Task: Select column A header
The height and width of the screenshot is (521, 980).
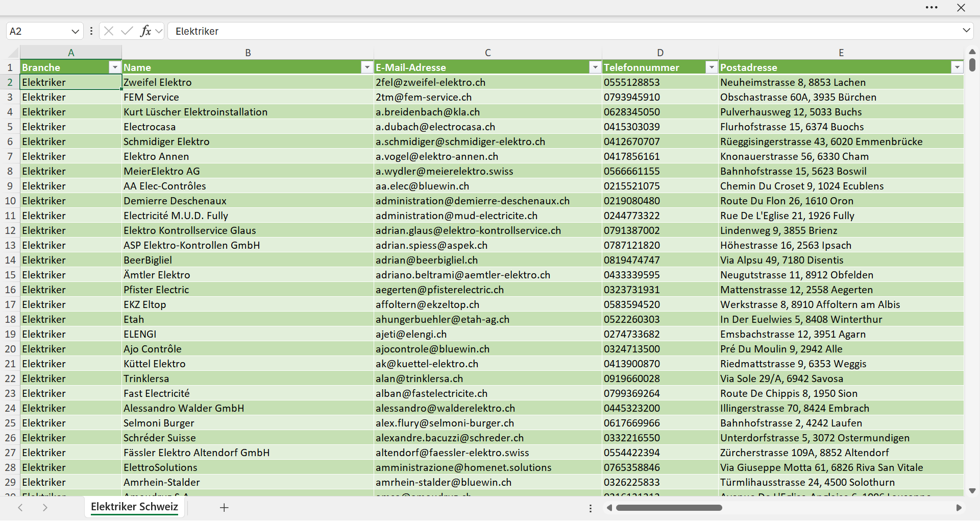Action: click(71, 53)
